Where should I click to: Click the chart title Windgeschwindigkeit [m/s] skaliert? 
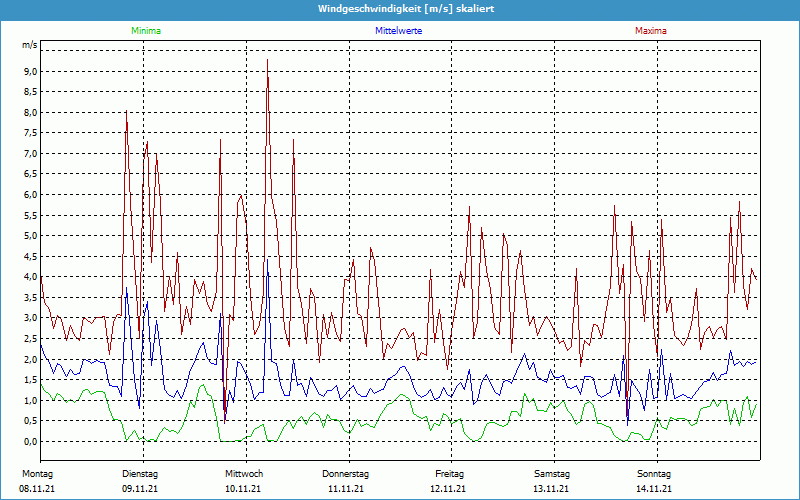click(x=406, y=9)
